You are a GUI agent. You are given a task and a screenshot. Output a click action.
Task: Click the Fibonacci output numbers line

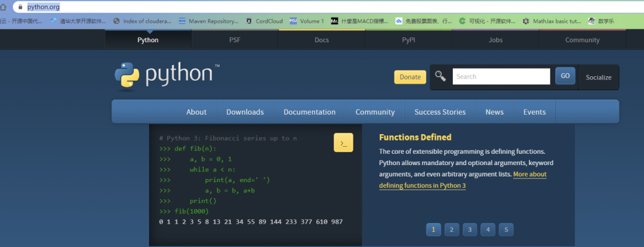click(251, 222)
